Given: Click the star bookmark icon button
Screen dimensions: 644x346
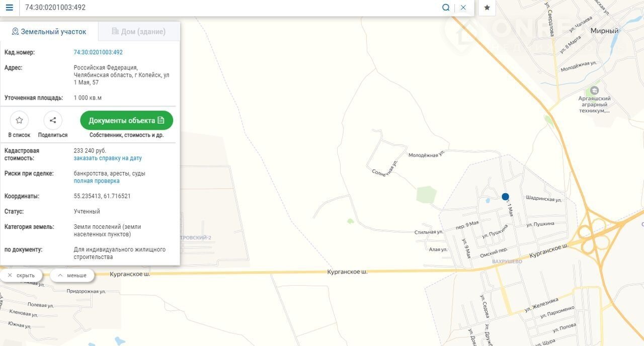Looking at the screenshot, I should click(x=487, y=8).
